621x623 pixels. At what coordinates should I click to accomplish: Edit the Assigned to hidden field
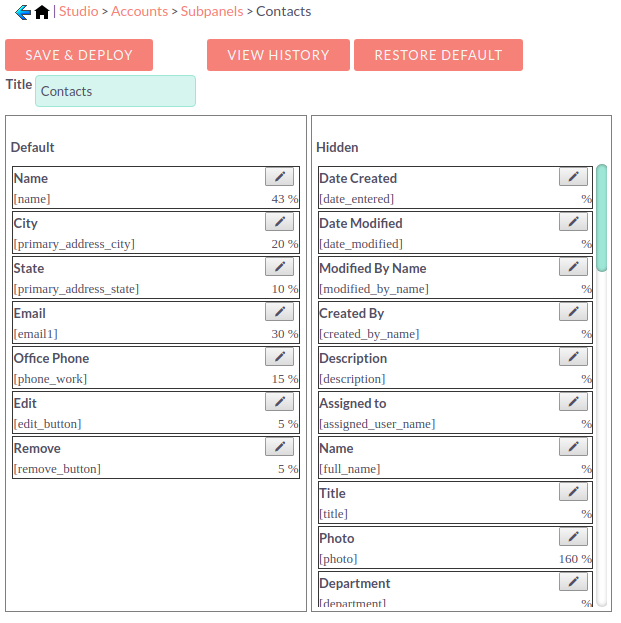coord(573,402)
